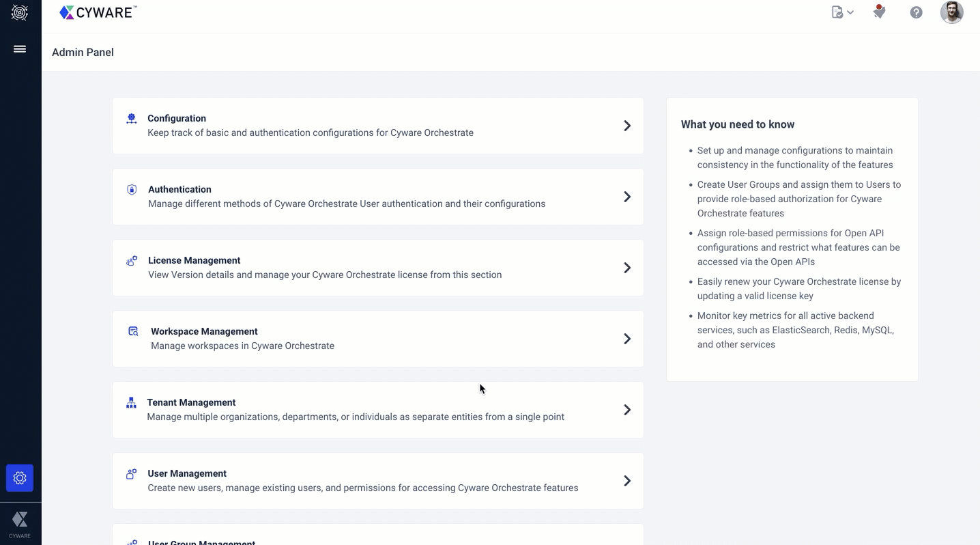The width and height of the screenshot is (980, 545).
Task: Open the document tasks dropdown in header
Action: click(x=842, y=12)
